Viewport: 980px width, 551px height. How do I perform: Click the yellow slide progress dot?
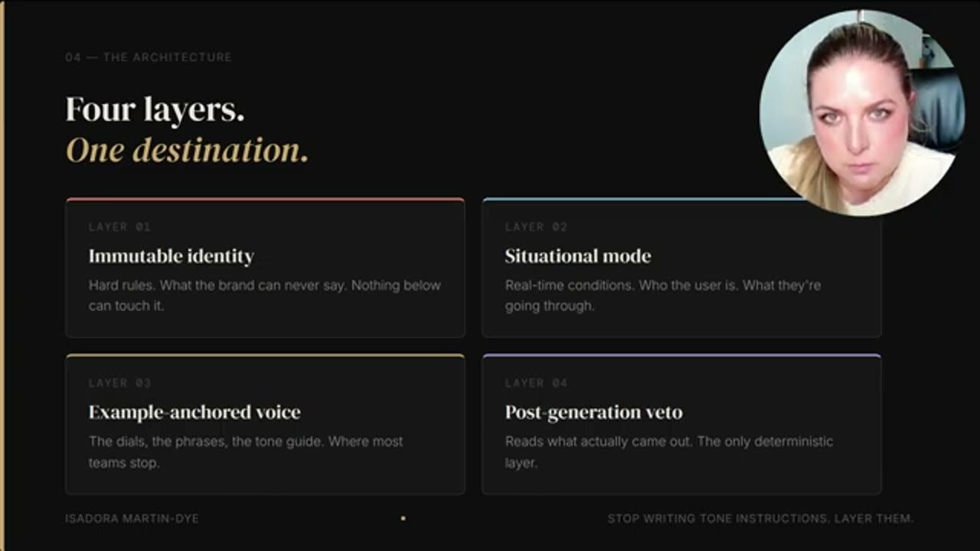pos(403,518)
